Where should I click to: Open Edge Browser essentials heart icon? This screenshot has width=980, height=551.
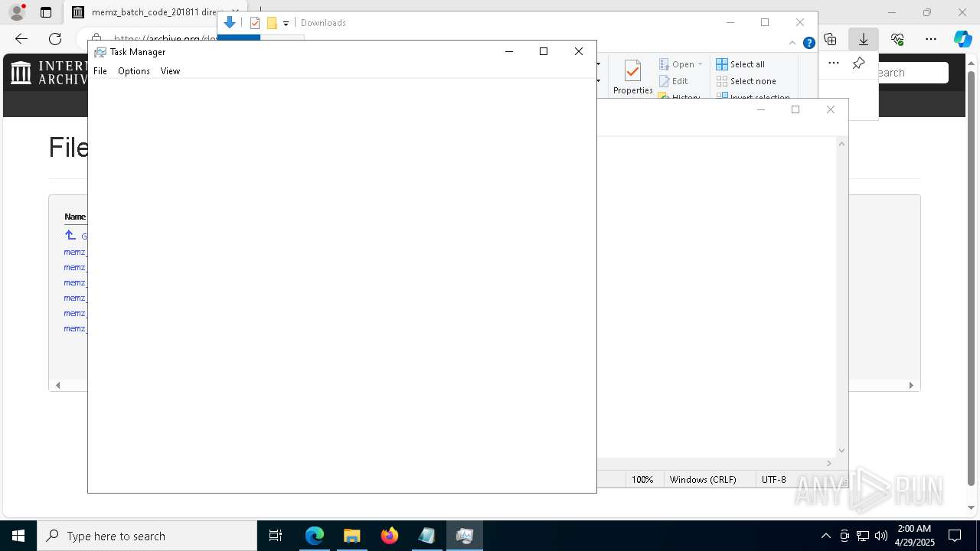(897, 39)
